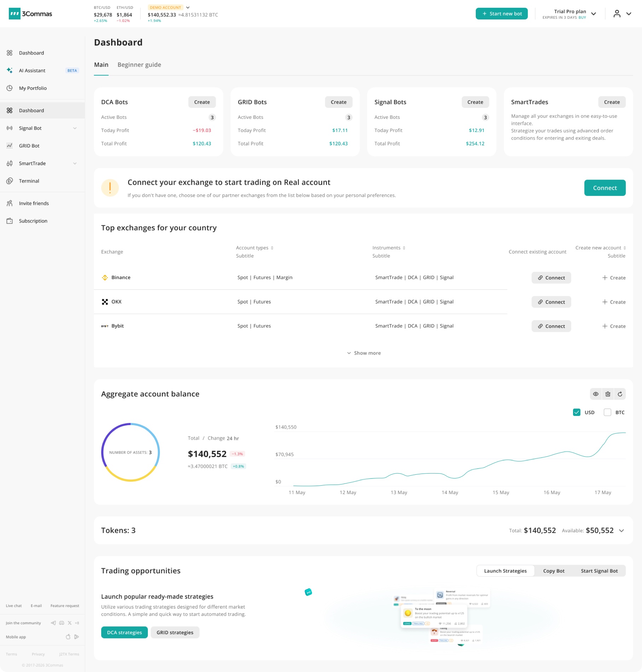
Task: Click the OKX exchange logo
Action: click(105, 302)
